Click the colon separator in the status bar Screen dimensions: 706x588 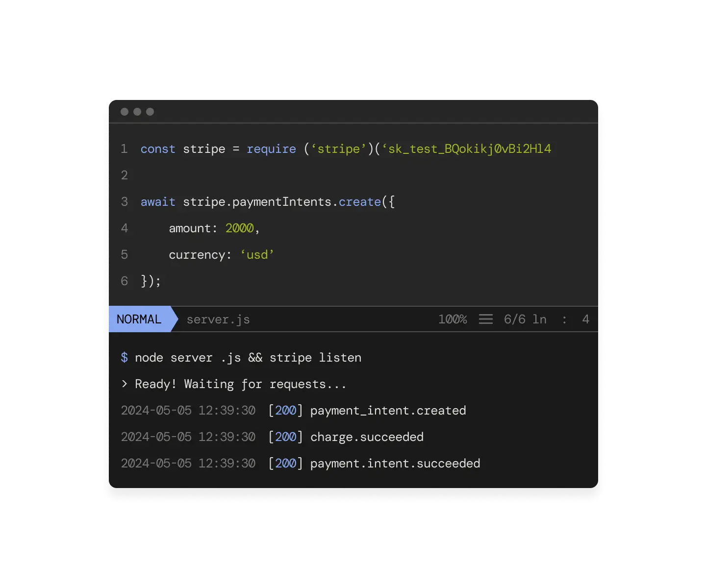564,319
